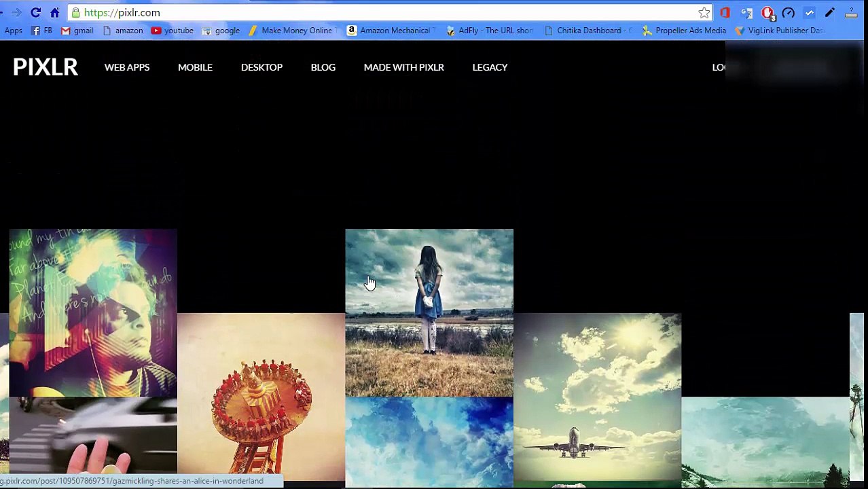The width and height of the screenshot is (868, 489).
Task: Open the AdFly URL shortener bookmark
Action: click(490, 30)
